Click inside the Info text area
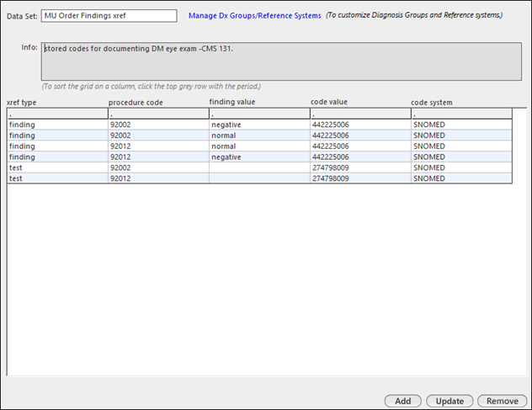The width and height of the screenshot is (532, 410). 281,61
